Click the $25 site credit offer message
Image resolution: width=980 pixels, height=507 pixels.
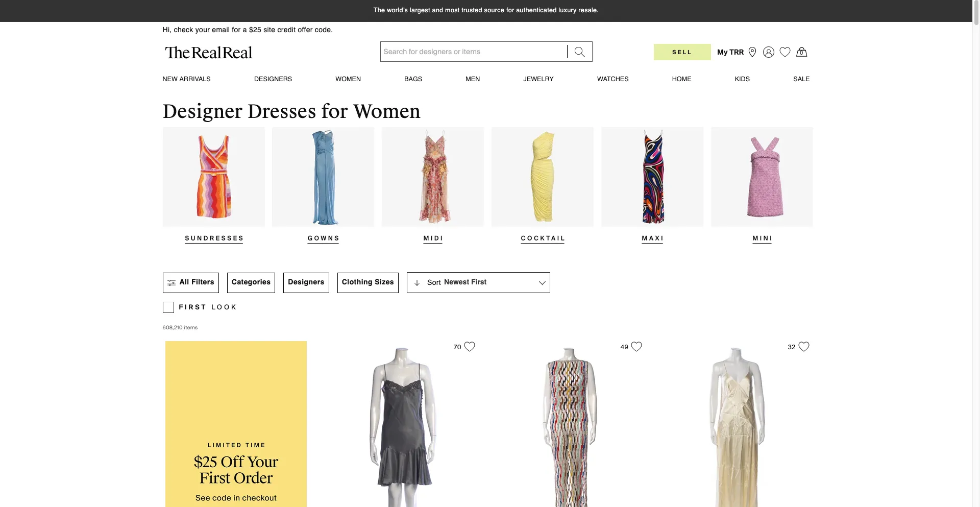tap(248, 30)
